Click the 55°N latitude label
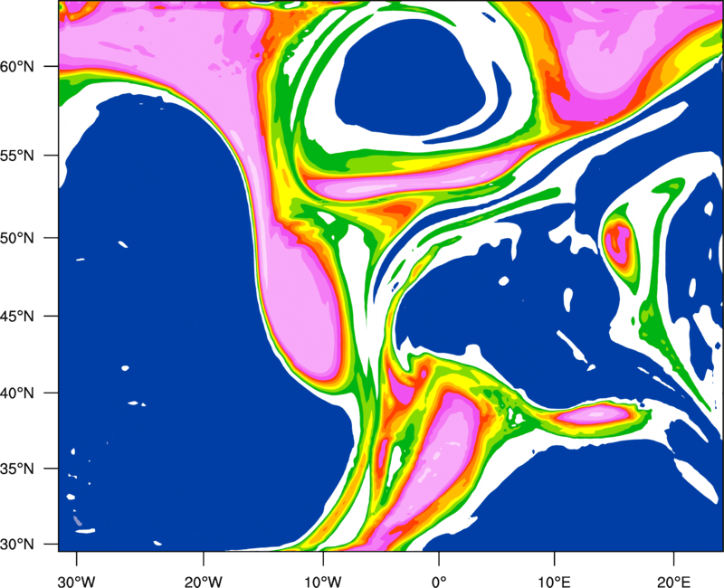Screen dimensions: 724x588 tap(17, 155)
